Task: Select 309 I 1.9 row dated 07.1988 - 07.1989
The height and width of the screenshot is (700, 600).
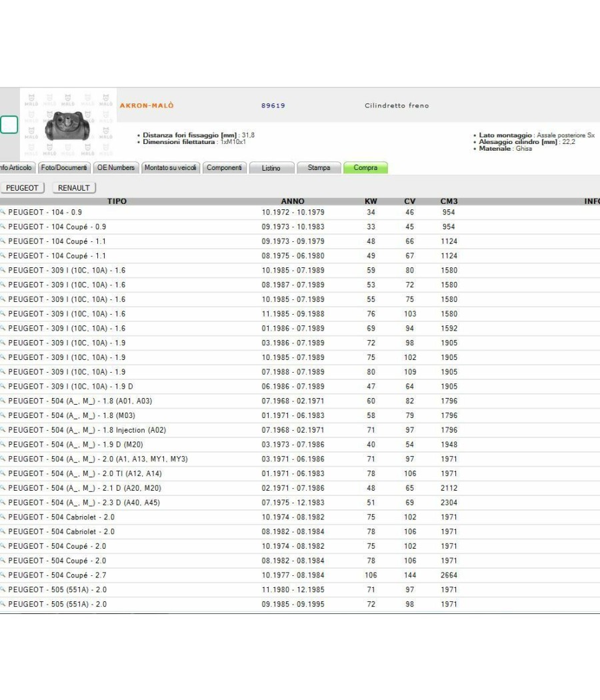Action: (300, 372)
